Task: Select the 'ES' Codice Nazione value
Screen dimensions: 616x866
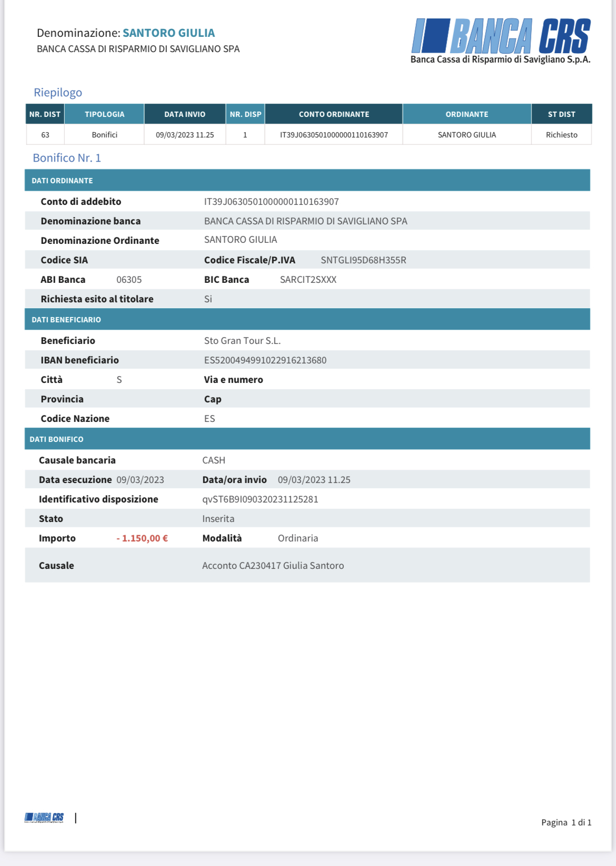Action: [210, 419]
